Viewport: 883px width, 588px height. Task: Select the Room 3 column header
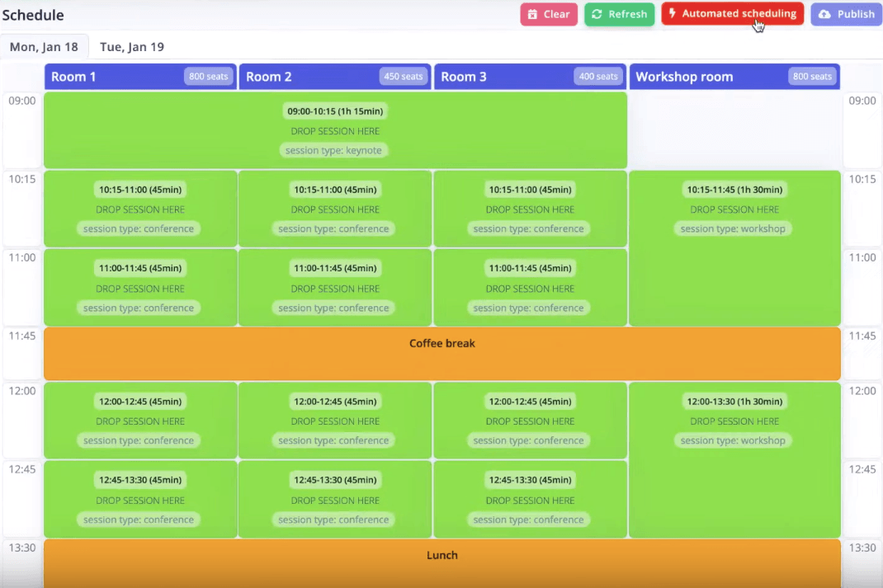(x=530, y=77)
